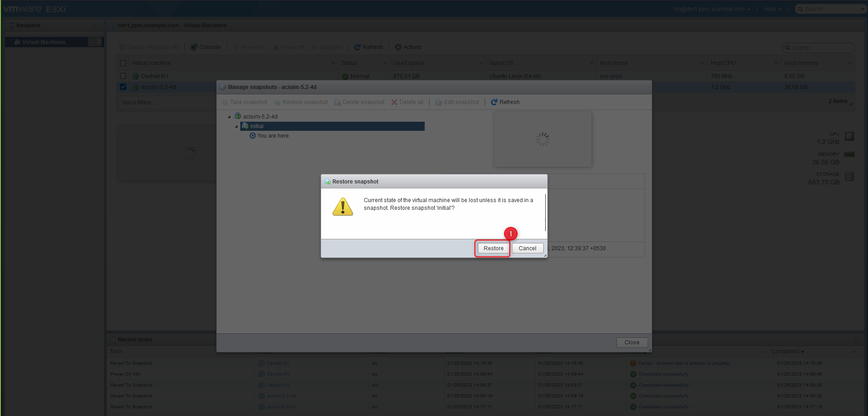Open the Console toolbar item

pos(205,47)
